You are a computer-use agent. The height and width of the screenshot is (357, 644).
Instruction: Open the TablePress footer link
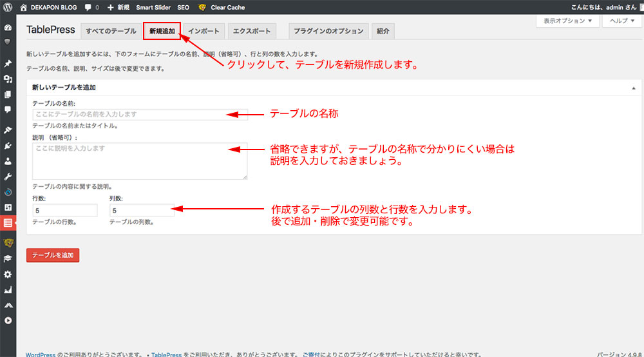tap(166, 354)
